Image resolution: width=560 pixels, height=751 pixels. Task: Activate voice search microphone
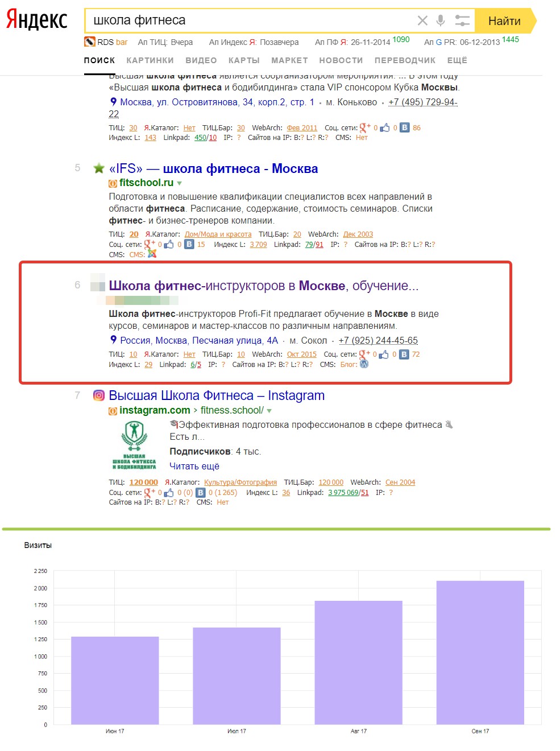[x=441, y=20]
